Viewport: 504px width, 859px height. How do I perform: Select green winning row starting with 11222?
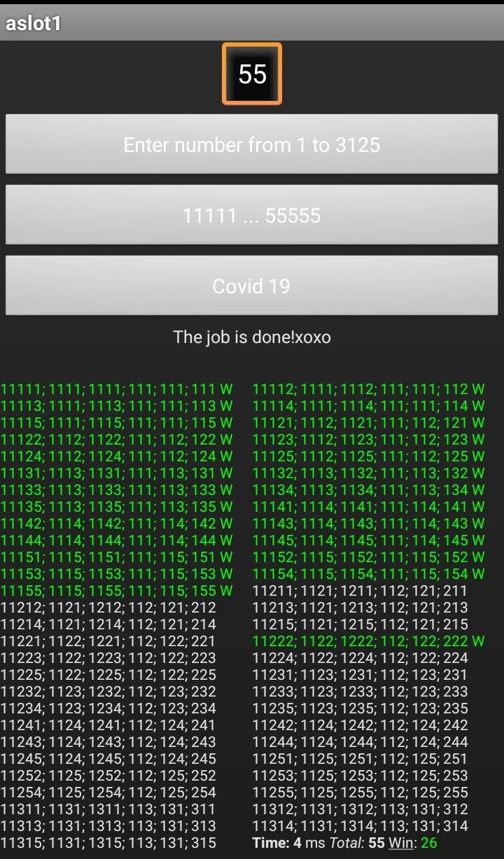pos(368,641)
